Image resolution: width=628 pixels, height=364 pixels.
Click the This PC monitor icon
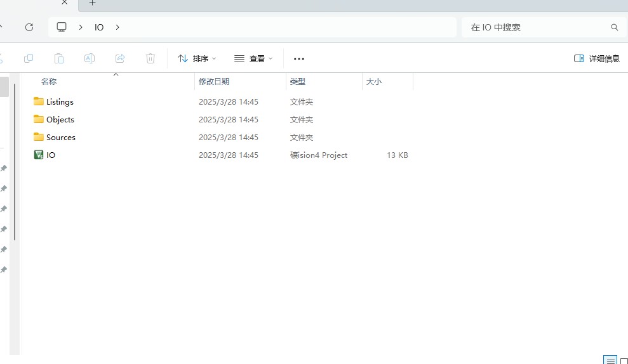coord(62,27)
